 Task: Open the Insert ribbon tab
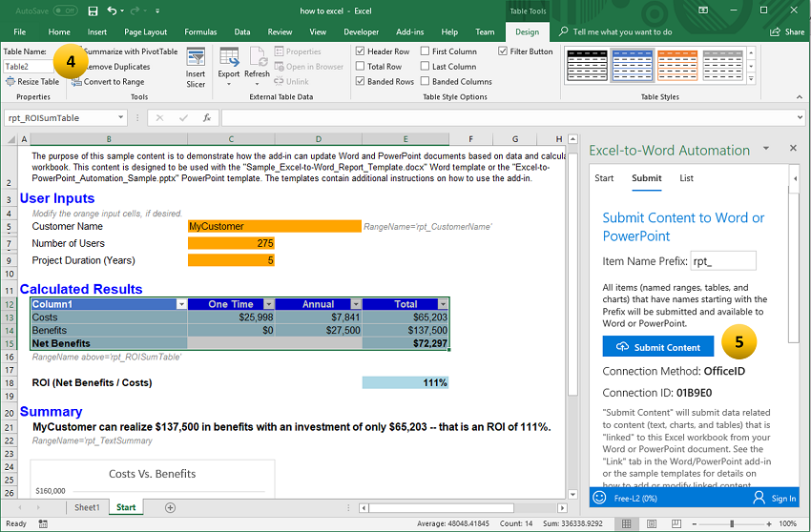click(96, 32)
